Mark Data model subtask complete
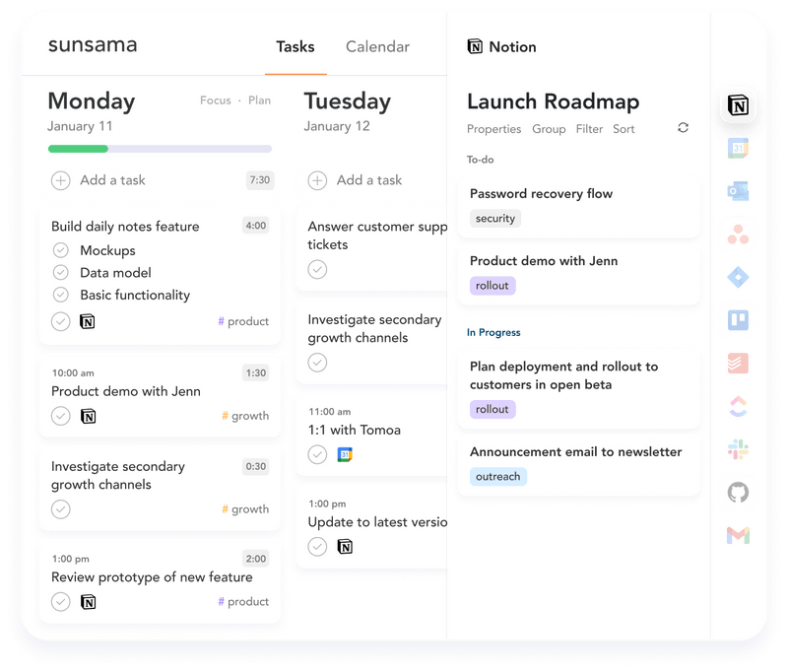 pyautogui.click(x=60, y=272)
